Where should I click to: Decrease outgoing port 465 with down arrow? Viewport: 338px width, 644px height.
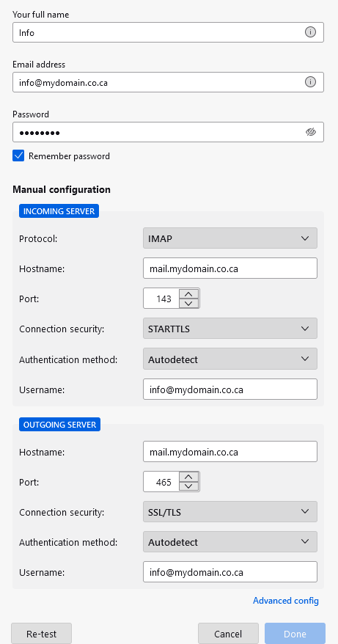(189, 487)
